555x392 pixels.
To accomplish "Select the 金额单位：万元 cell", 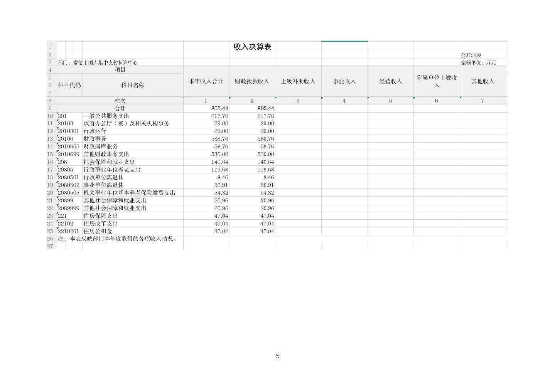I will click(x=478, y=62).
